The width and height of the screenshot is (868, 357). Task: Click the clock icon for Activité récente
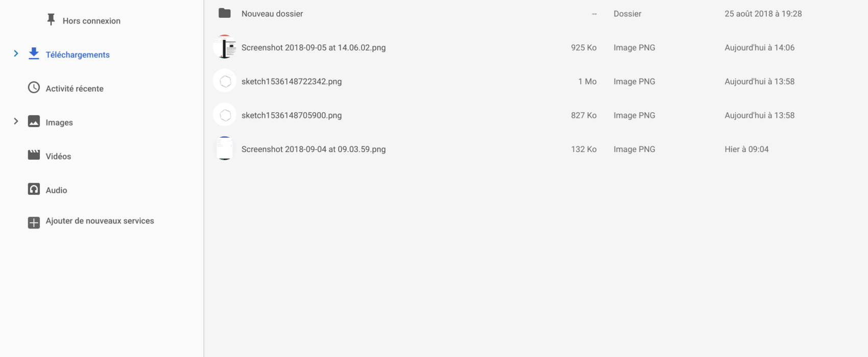[x=34, y=88]
